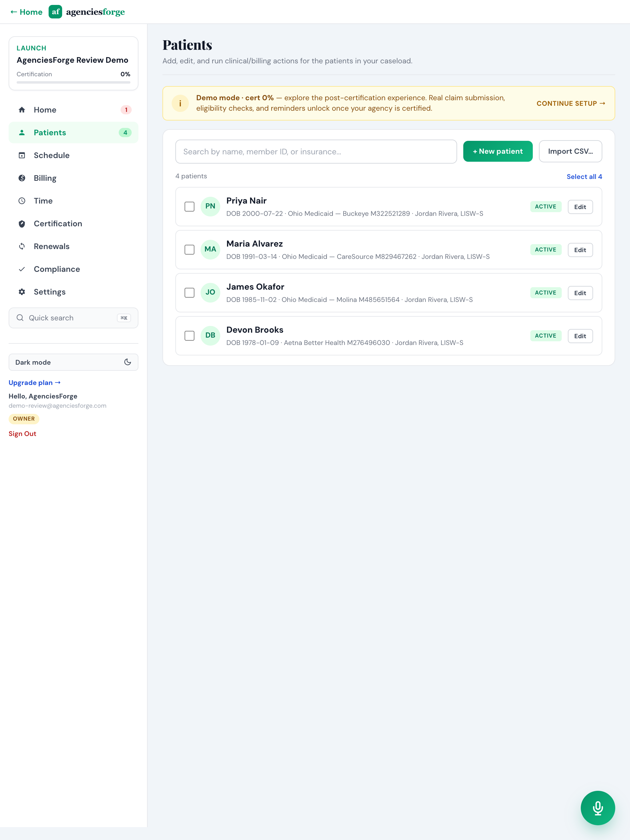Edit Devon Brooks's record
The image size is (630, 840).
(580, 336)
